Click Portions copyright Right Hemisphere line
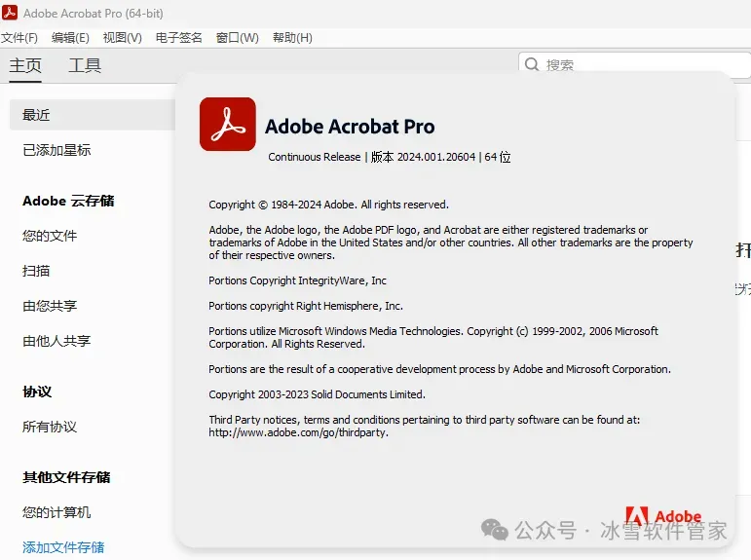This screenshot has width=751, height=560. [x=306, y=306]
